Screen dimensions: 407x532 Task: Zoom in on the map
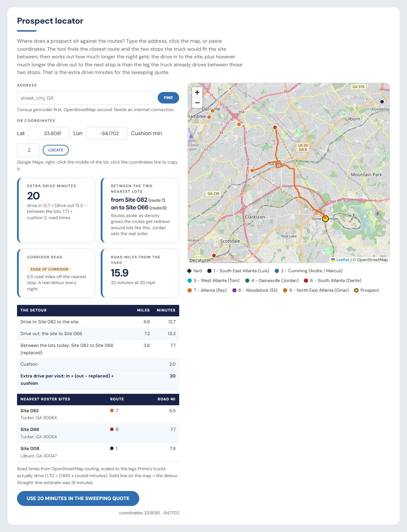coord(197,92)
